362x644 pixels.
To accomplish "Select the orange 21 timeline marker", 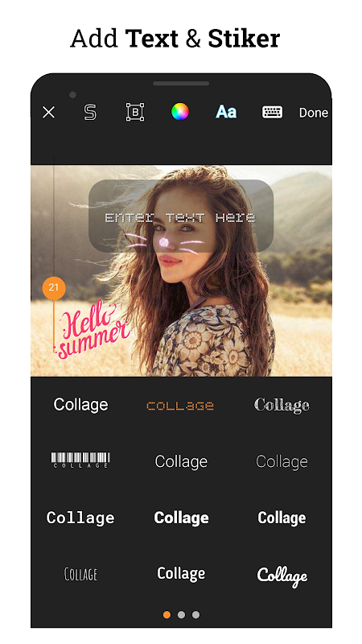I will (x=54, y=288).
